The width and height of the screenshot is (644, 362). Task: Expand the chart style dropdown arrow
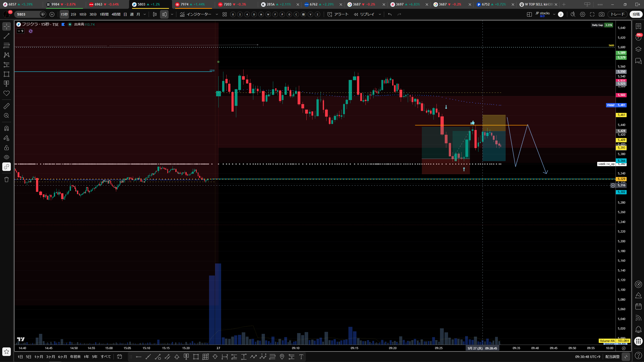point(172,14)
